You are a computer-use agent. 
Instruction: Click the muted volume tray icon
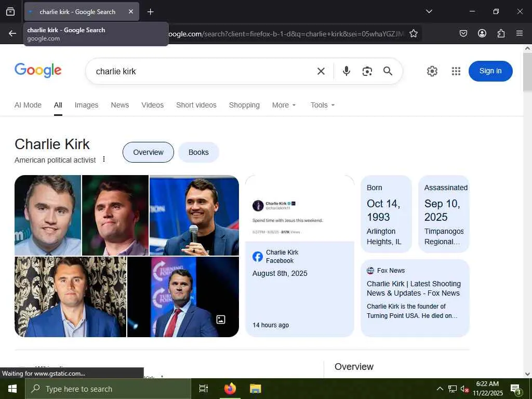(x=464, y=389)
